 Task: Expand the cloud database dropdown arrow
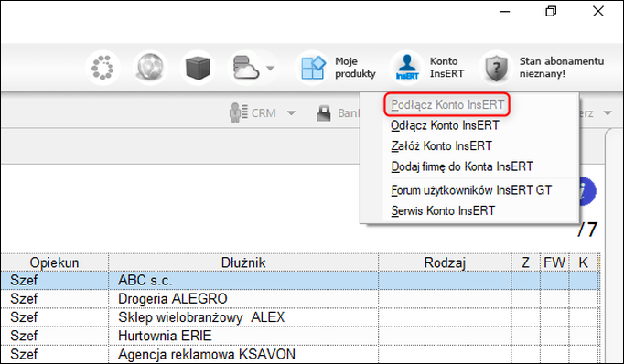(x=270, y=68)
